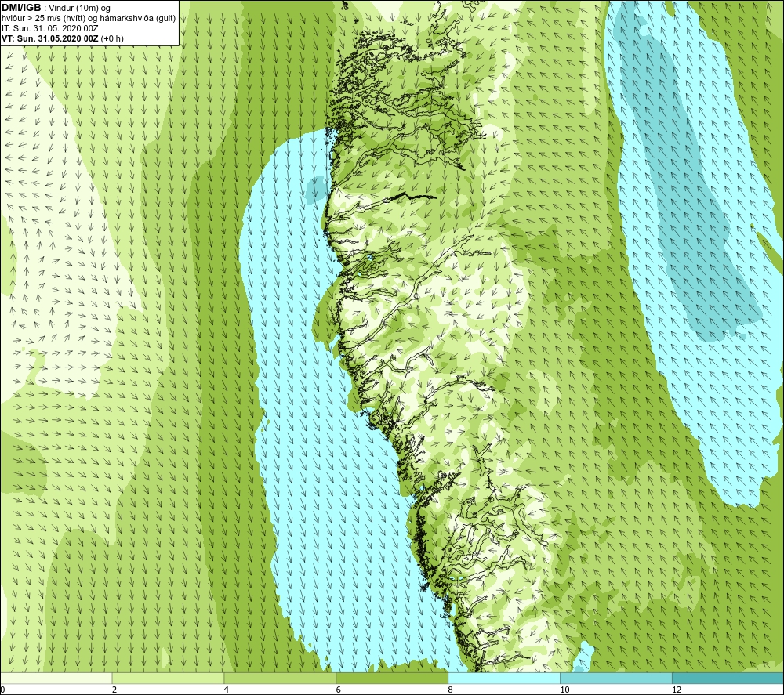Click the 2–4 m/s light green legend swatch
The height and width of the screenshot is (695, 784).
point(168,678)
